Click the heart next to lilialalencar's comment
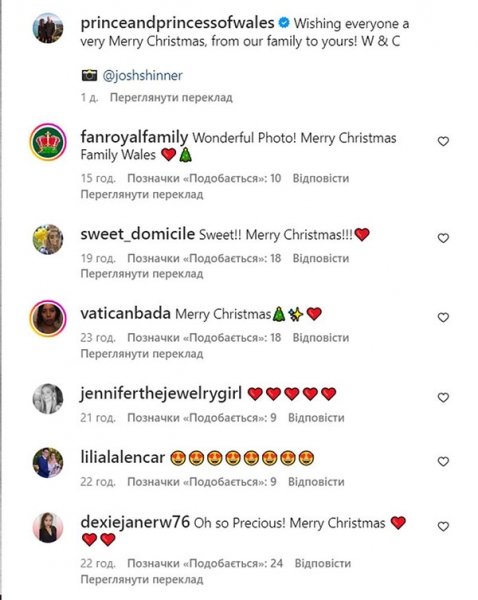478x600 pixels. pyautogui.click(x=443, y=462)
